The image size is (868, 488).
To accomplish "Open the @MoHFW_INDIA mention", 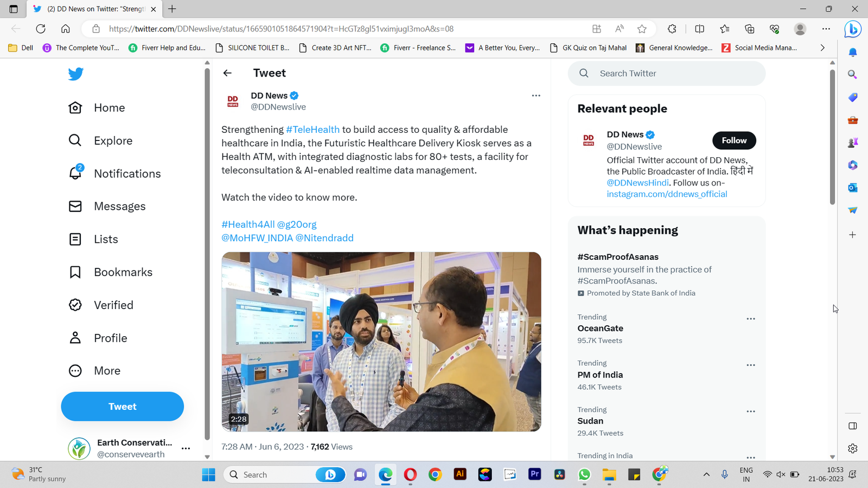I will 257,238.
